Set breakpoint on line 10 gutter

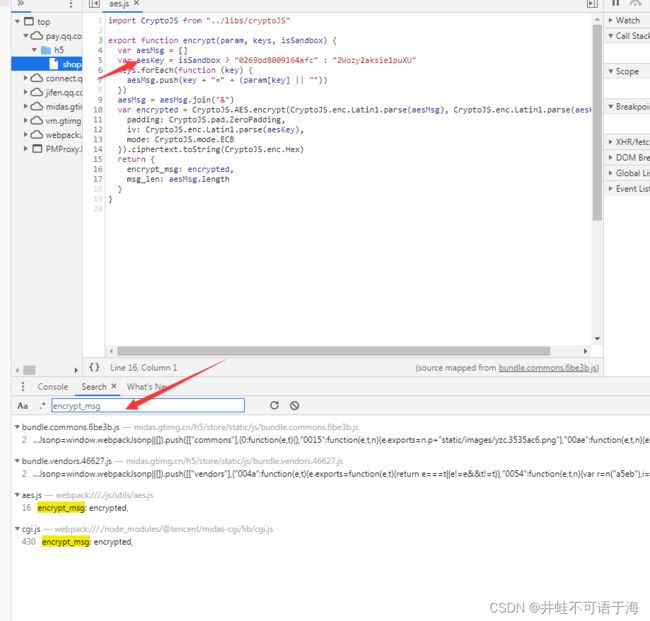pos(98,110)
